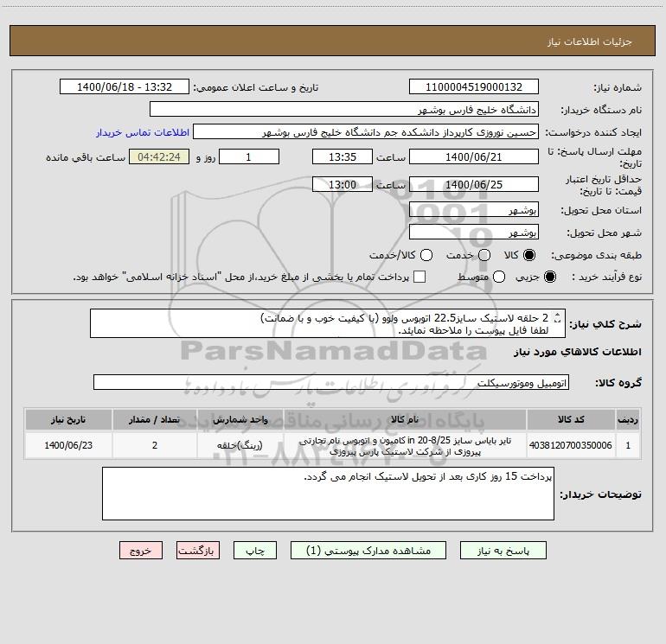
Task: Click the quantity cell showing 2
Action: click(x=155, y=445)
